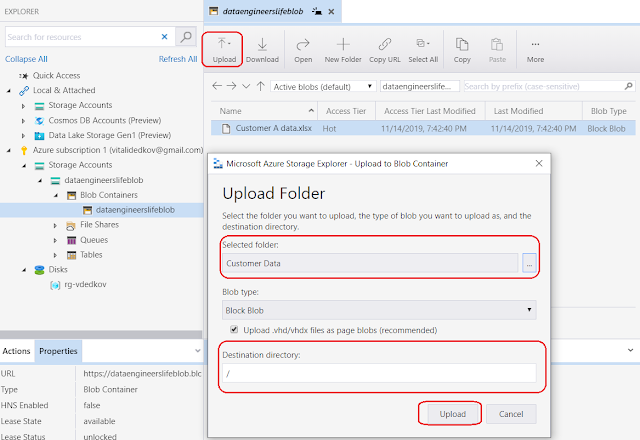Expand the Queues node
Screen dimensions: 640x440
pos(55,240)
